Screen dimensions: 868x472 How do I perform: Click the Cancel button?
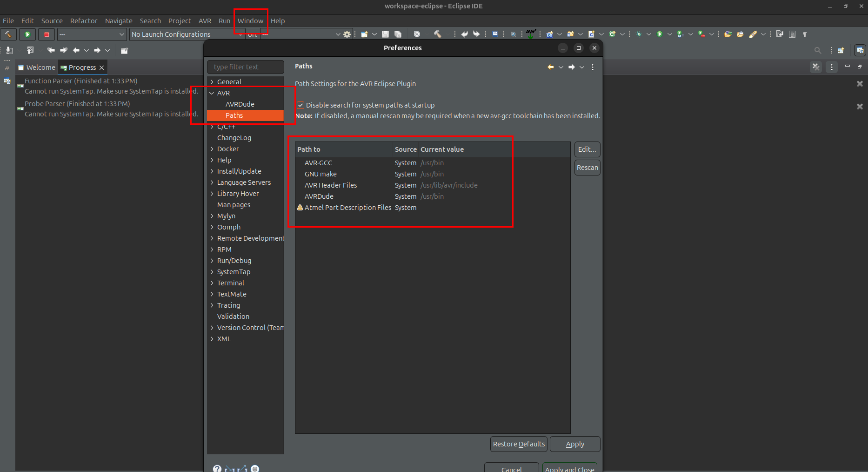(511, 468)
